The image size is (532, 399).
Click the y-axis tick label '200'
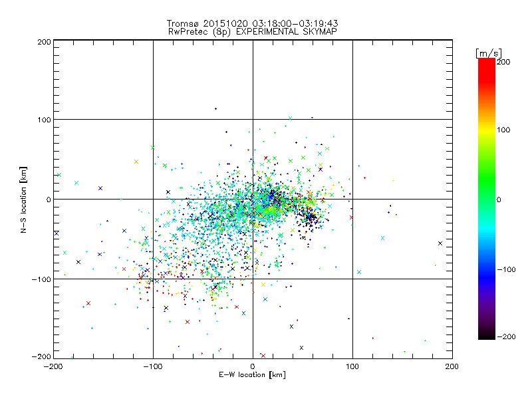click(x=44, y=43)
